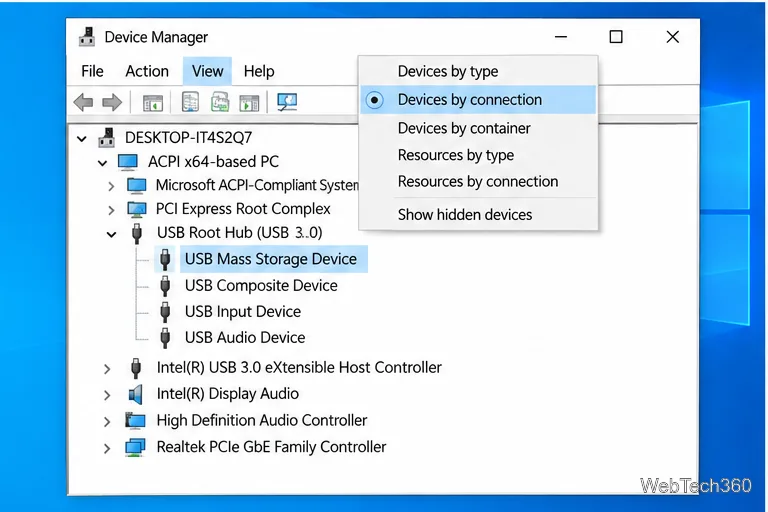Image resolution: width=768 pixels, height=512 pixels.
Task: Click the Microsoft ACPI-Compliant System icon
Action: coord(137,185)
